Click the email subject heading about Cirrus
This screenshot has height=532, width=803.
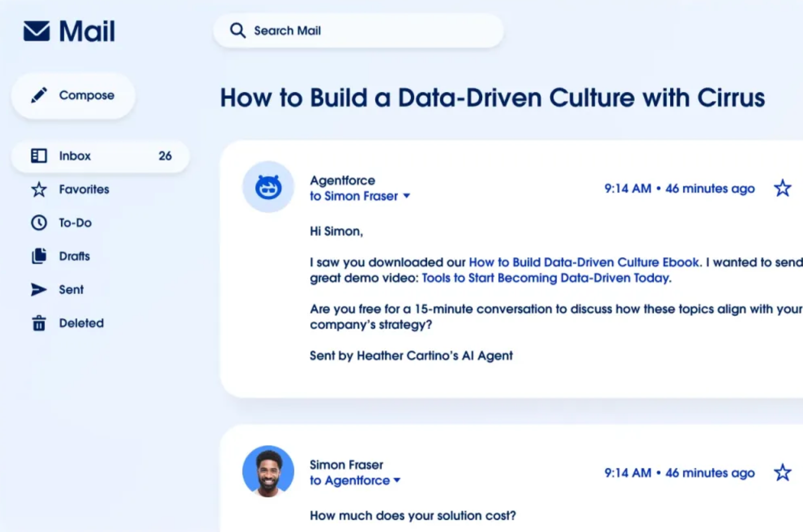point(492,97)
